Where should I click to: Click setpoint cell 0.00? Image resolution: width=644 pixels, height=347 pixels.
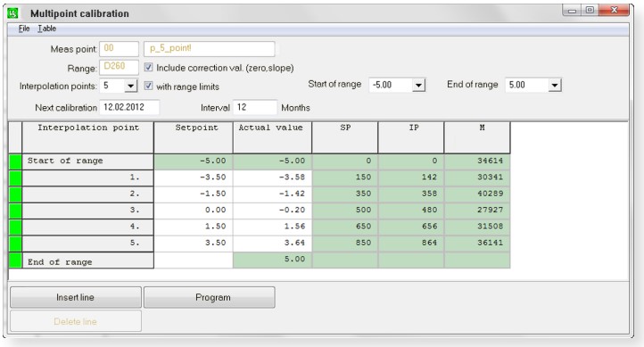pos(194,211)
